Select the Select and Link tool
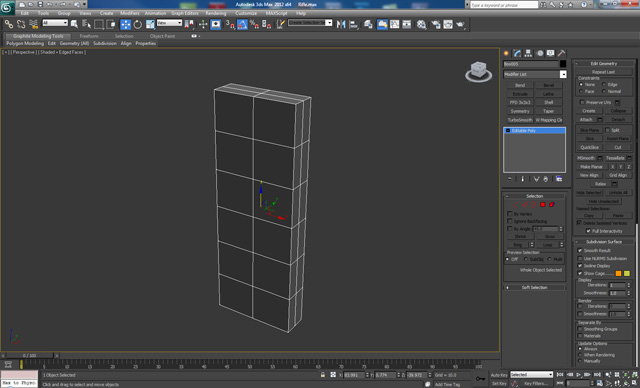Viewport: 640px width, 388px height. [9, 24]
